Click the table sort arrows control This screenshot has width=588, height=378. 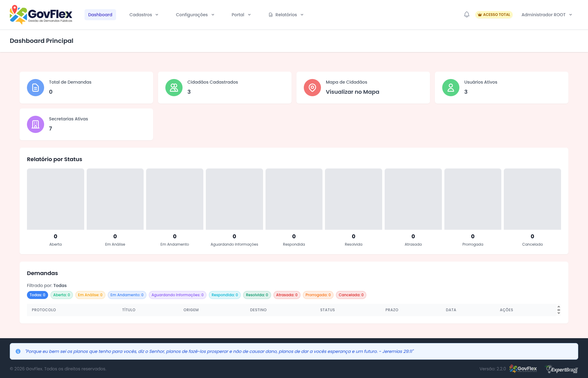click(x=559, y=310)
